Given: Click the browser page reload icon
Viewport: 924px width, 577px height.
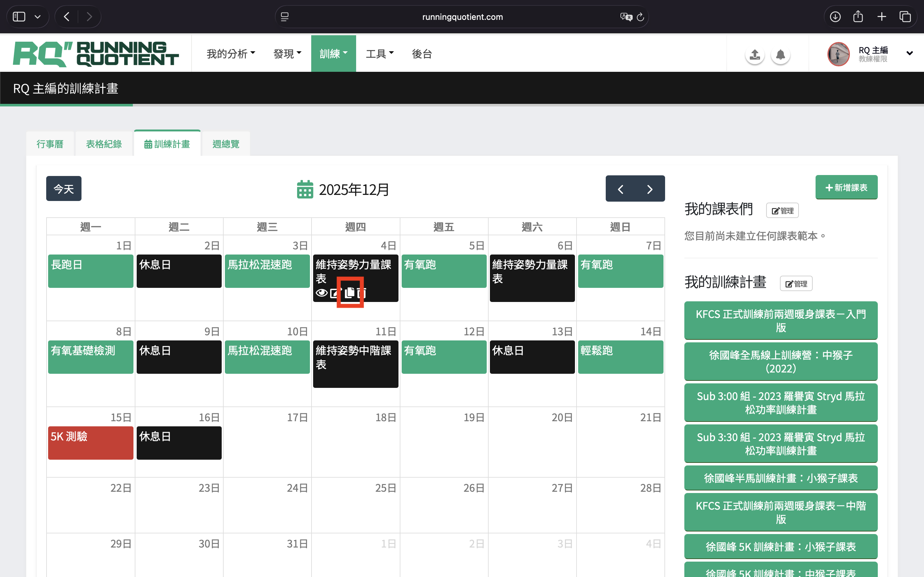Looking at the screenshot, I should coord(640,17).
